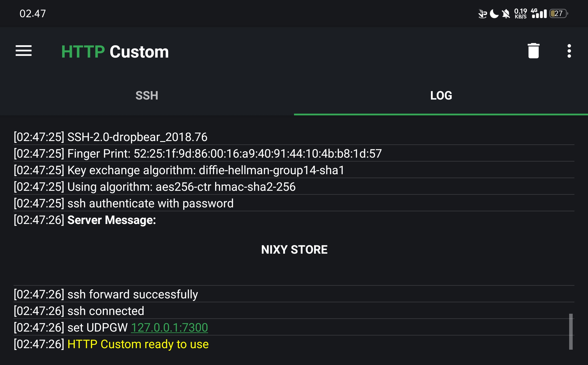Image resolution: width=588 pixels, height=365 pixels.
Task: Clear the log with the trash icon
Action: click(533, 51)
